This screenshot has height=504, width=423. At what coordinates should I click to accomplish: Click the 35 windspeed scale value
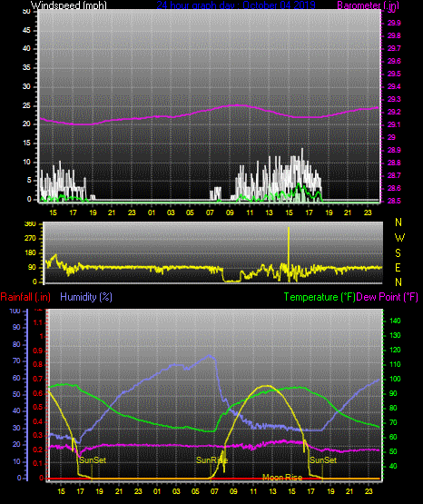(x=26, y=68)
